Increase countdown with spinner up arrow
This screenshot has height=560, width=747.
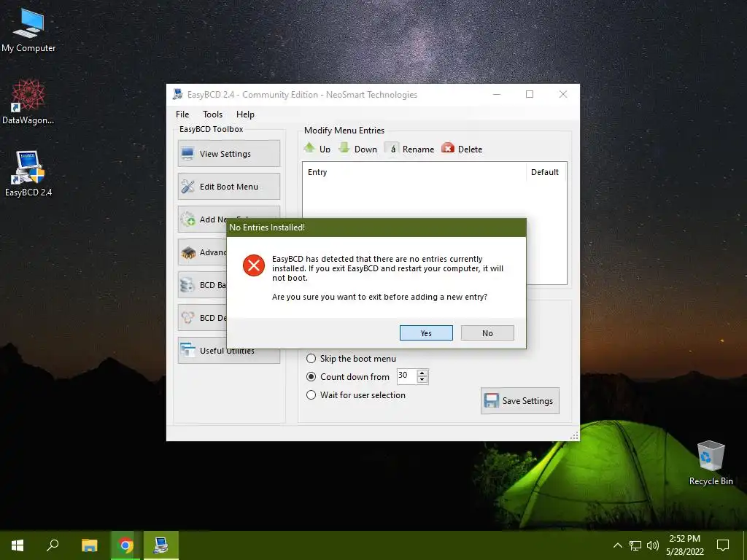pyautogui.click(x=422, y=373)
